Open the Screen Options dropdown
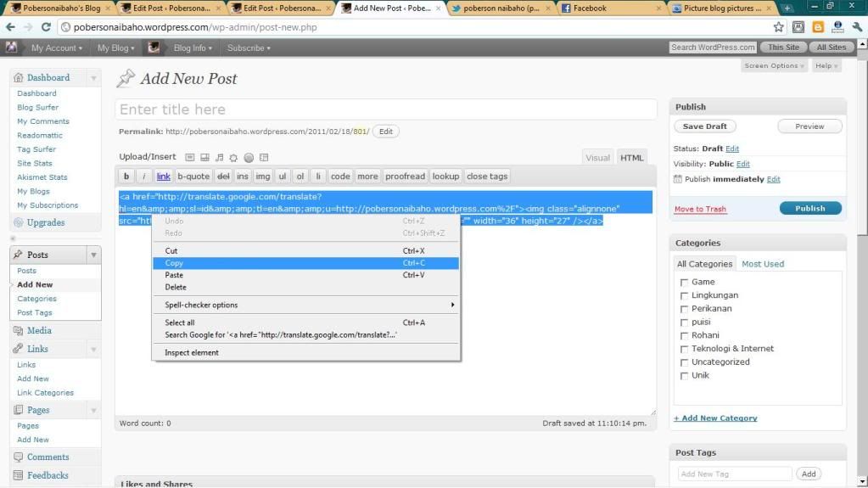 pos(775,66)
